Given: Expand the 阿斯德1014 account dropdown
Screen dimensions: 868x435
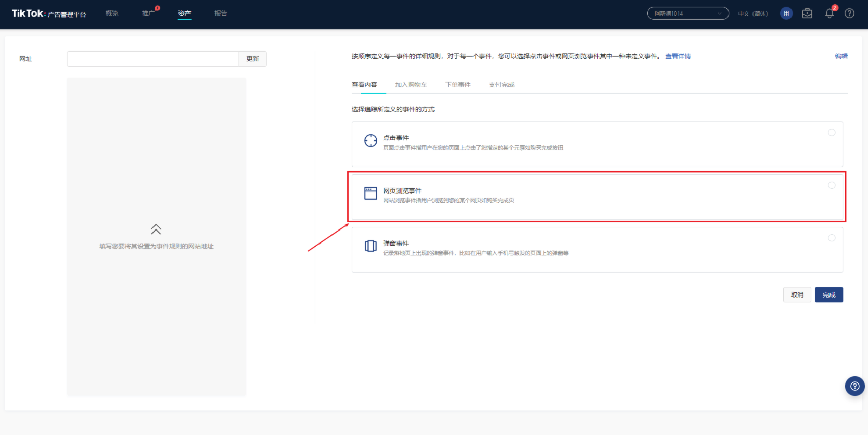Looking at the screenshot, I should point(687,14).
